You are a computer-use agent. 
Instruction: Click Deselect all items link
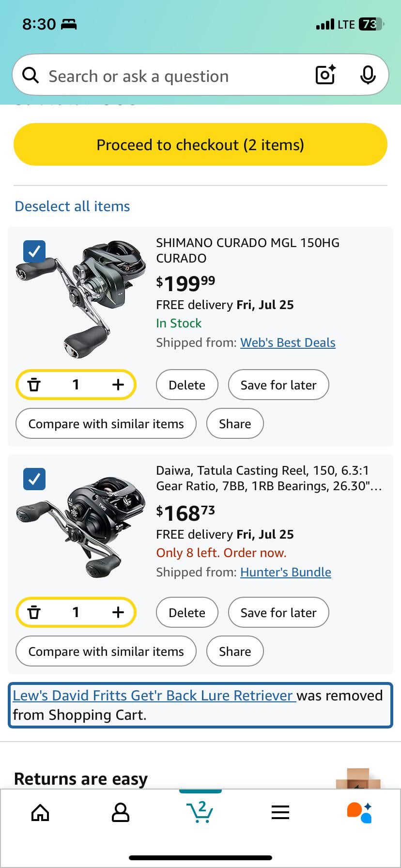[x=73, y=206]
